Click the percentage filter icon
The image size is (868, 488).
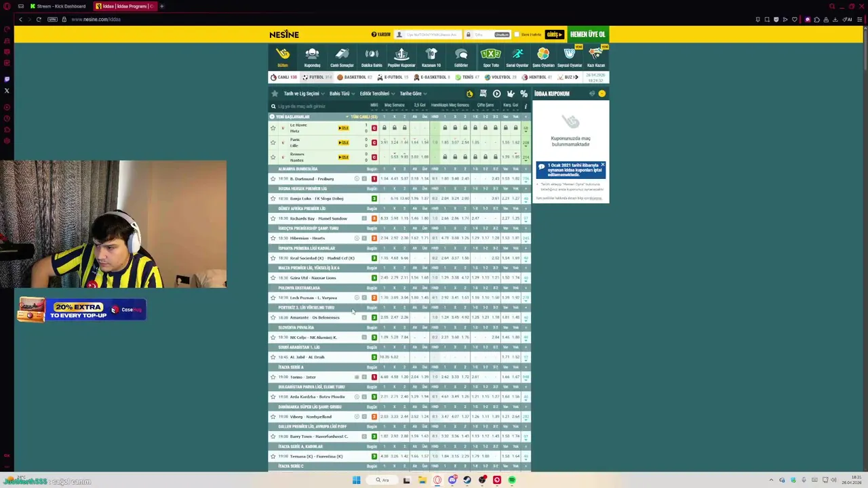tap(524, 94)
